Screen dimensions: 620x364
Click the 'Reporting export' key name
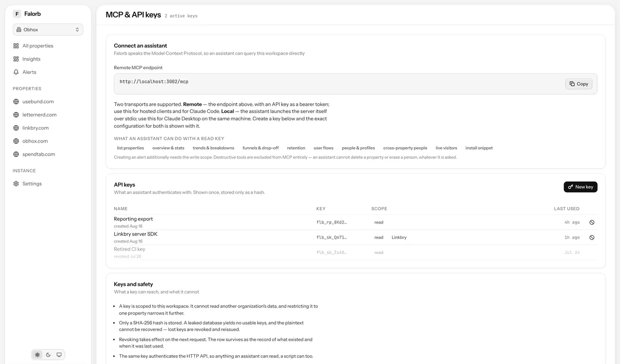(x=133, y=219)
